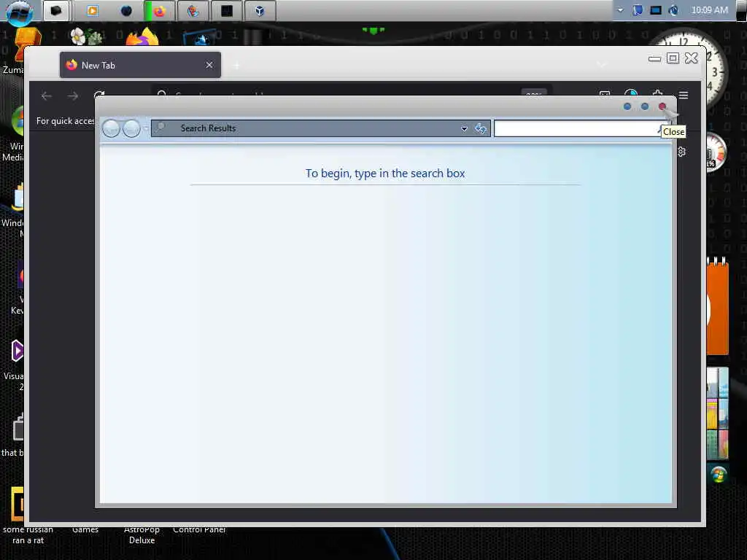Click the network tray icon
747x560 pixels.
(638, 10)
